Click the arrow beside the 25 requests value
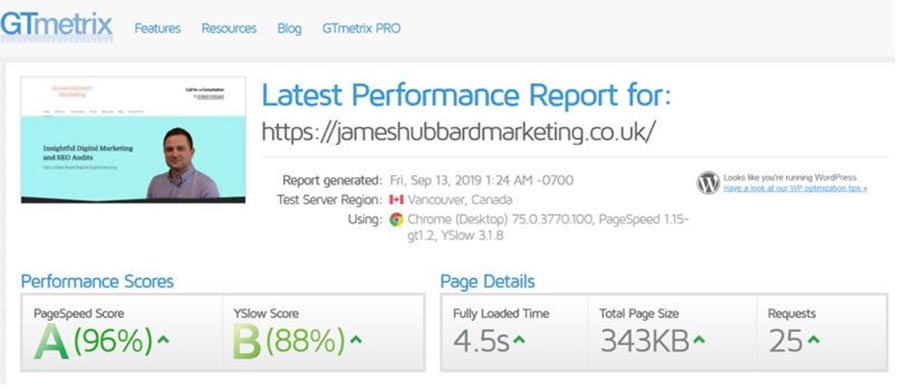 [x=813, y=340]
